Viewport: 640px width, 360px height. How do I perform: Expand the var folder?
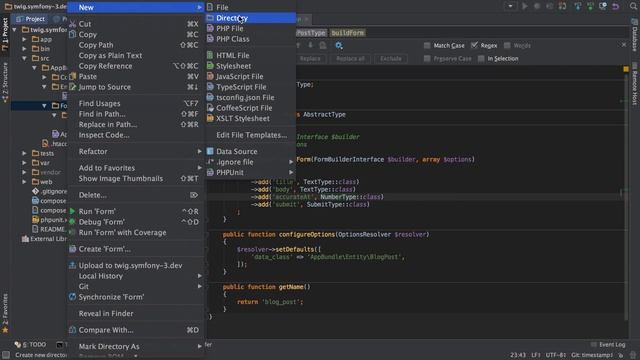pos(24,163)
